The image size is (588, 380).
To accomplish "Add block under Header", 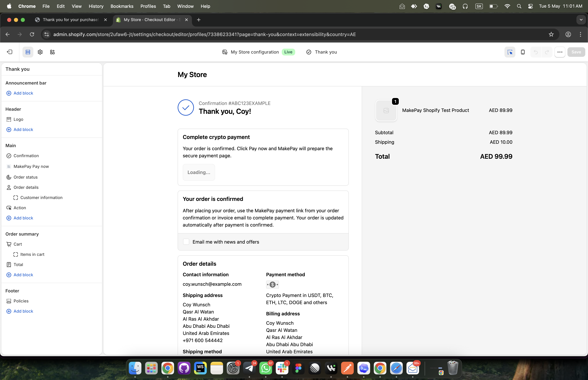I will [x=20, y=130].
